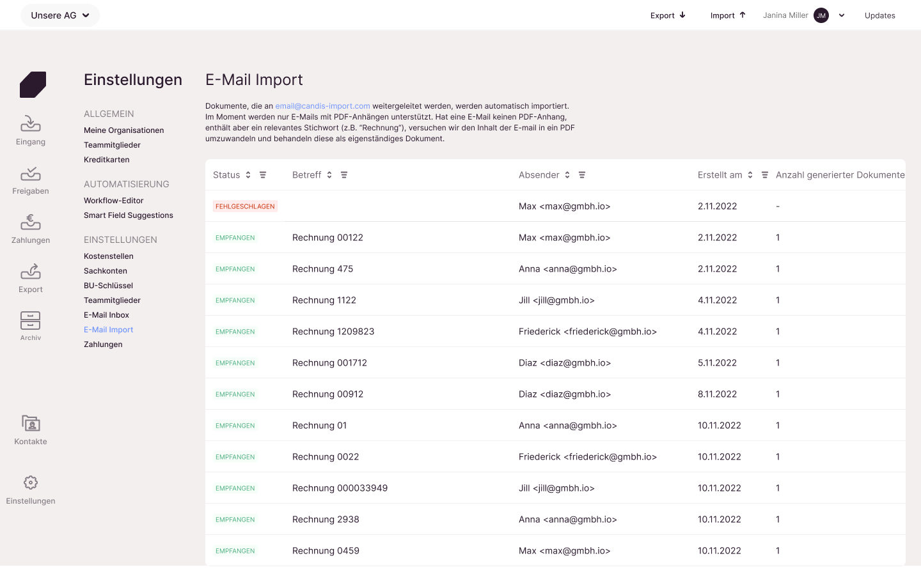The width and height of the screenshot is (921, 588).
Task: Open Kontakte contacts icon
Action: (x=31, y=423)
